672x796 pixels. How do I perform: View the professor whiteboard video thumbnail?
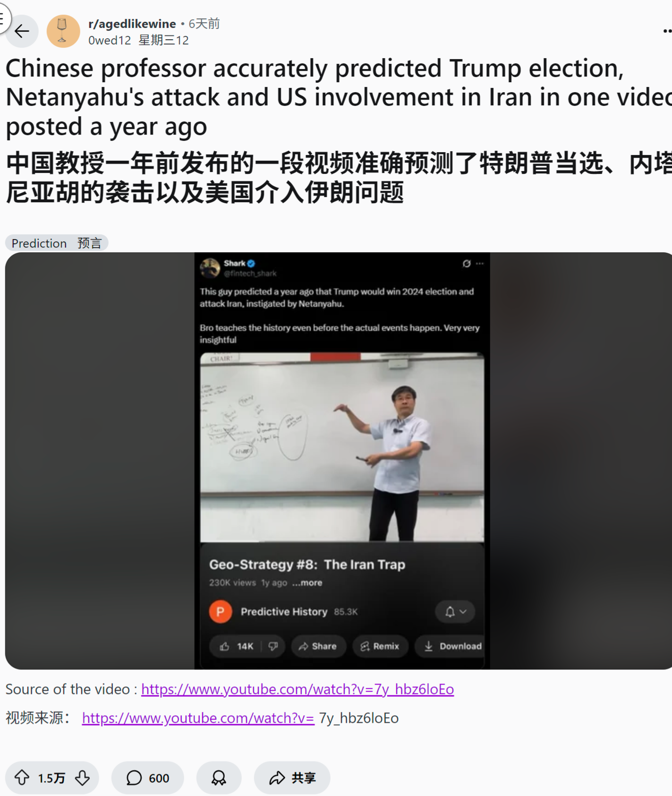pyautogui.click(x=342, y=447)
